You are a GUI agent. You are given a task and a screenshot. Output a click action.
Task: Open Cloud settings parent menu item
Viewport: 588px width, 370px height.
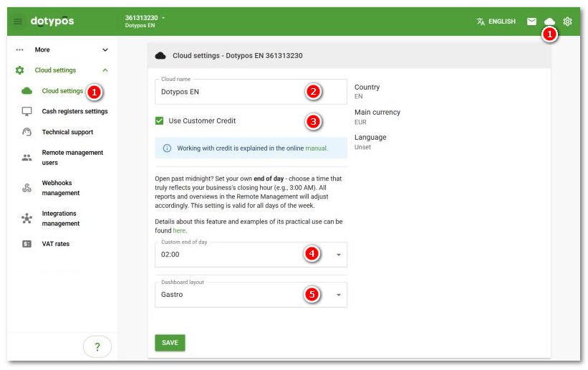point(55,70)
